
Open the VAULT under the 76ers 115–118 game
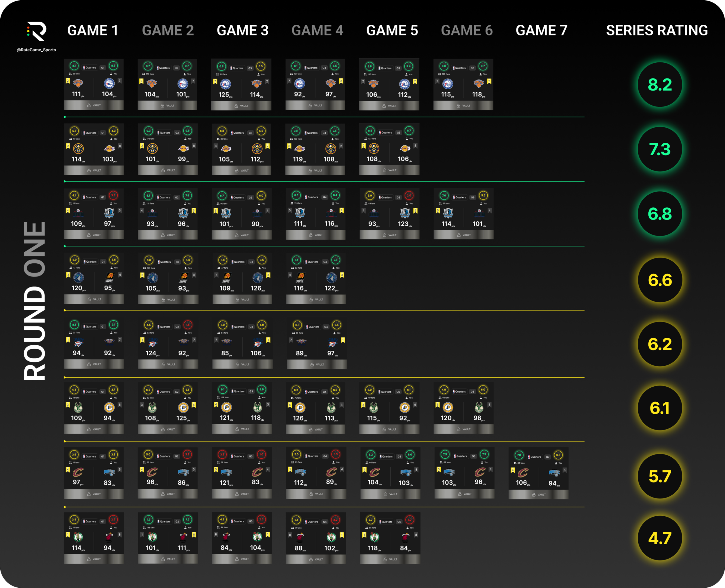point(463,106)
